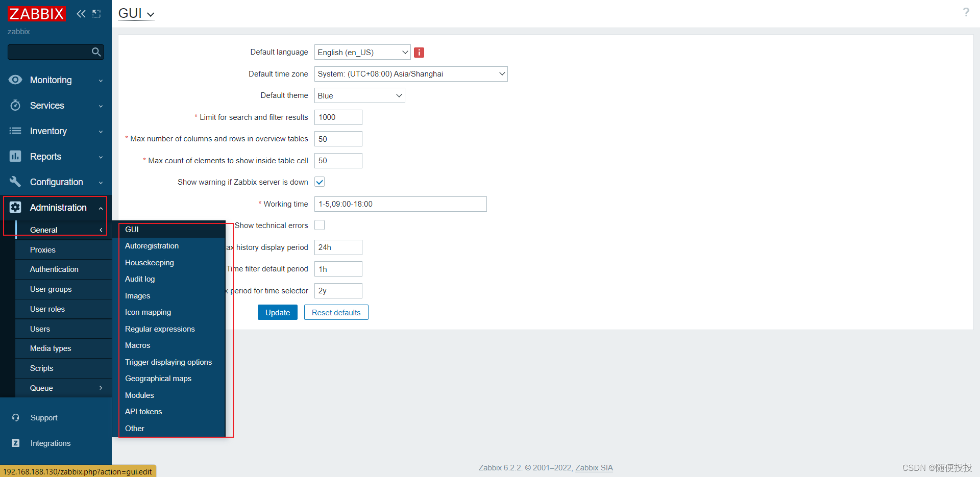Click the Support headset icon
Viewport: 980px width, 477px height.
click(16, 417)
